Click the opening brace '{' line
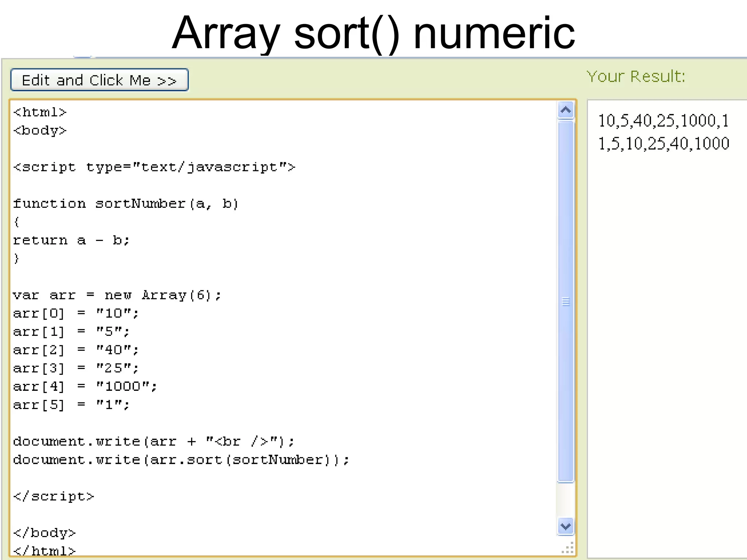The image size is (747, 560). (16, 222)
